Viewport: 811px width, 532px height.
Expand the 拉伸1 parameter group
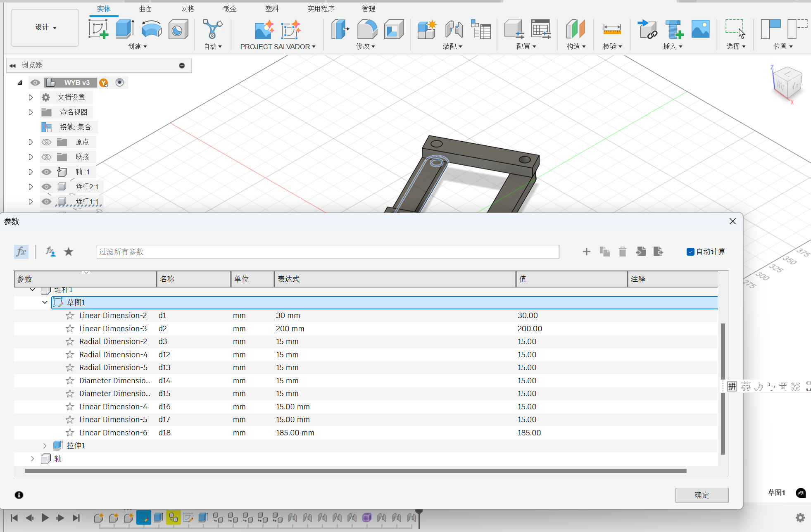point(45,446)
